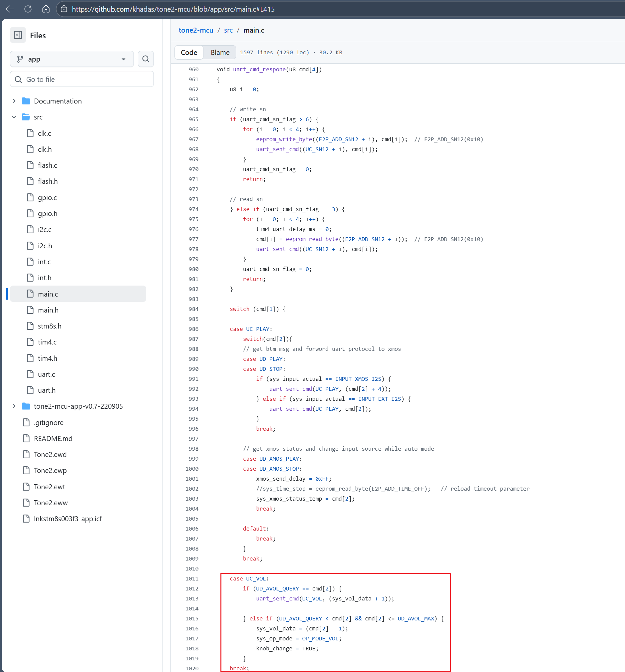Expand the Documentation folder chevron

coord(14,101)
